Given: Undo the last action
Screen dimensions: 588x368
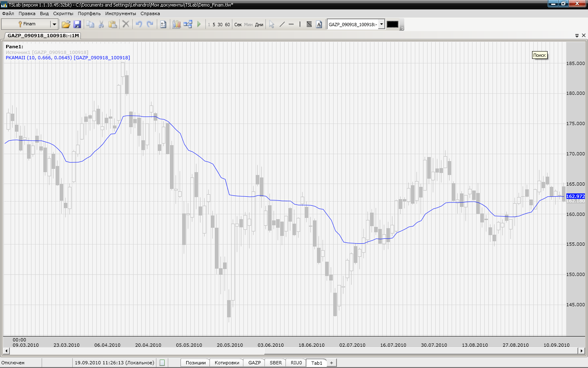Looking at the screenshot, I should pyautogui.click(x=139, y=24).
